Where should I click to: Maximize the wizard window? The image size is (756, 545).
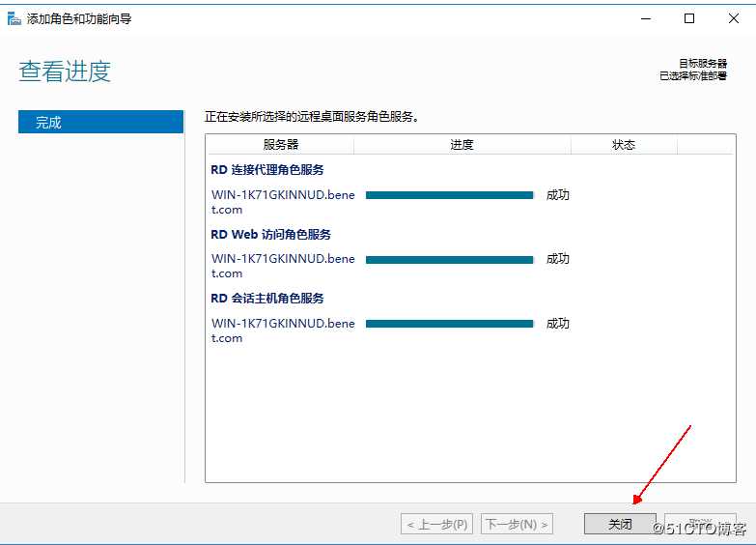coord(689,18)
